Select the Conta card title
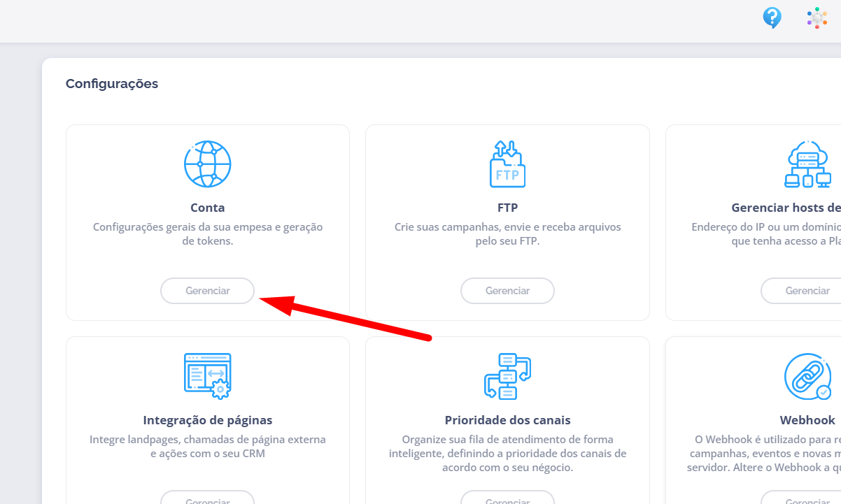Image resolution: width=841 pixels, height=504 pixels. coord(208,208)
